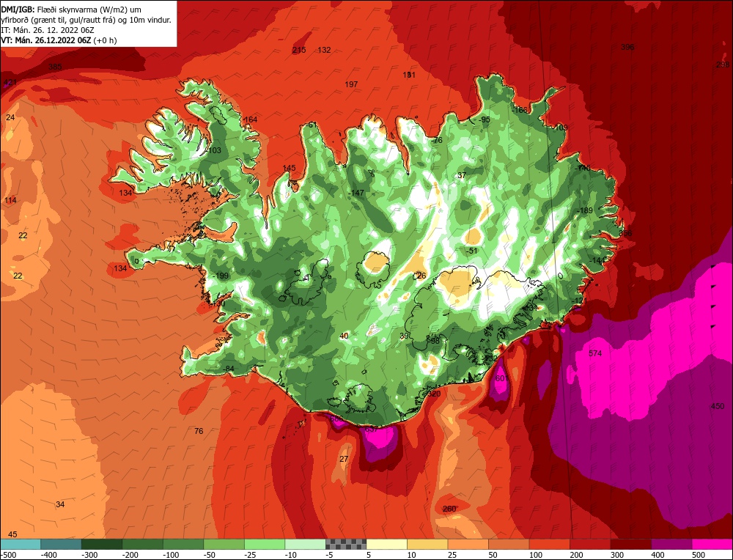Click the map value '298' at the right edge
The height and width of the screenshot is (560, 733).
[723, 65]
